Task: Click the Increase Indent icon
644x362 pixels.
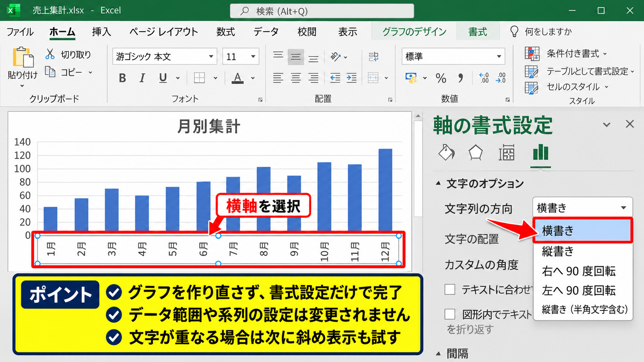Action: click(352, 78)
